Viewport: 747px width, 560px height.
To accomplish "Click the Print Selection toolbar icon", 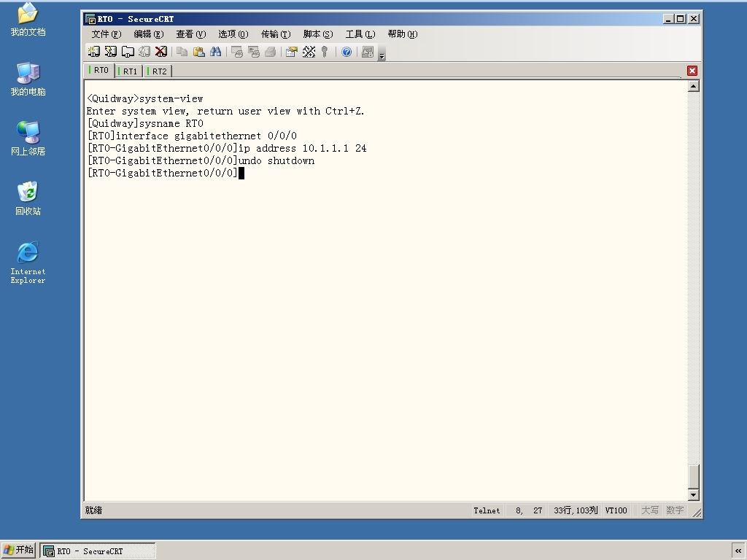I will click(x=253, y=52).
